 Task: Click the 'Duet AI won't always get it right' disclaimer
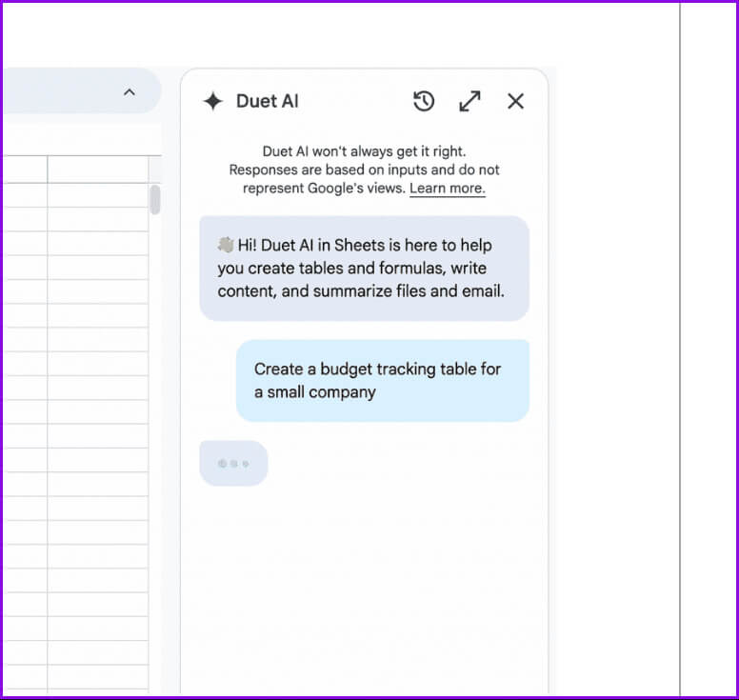coord(364,170)
